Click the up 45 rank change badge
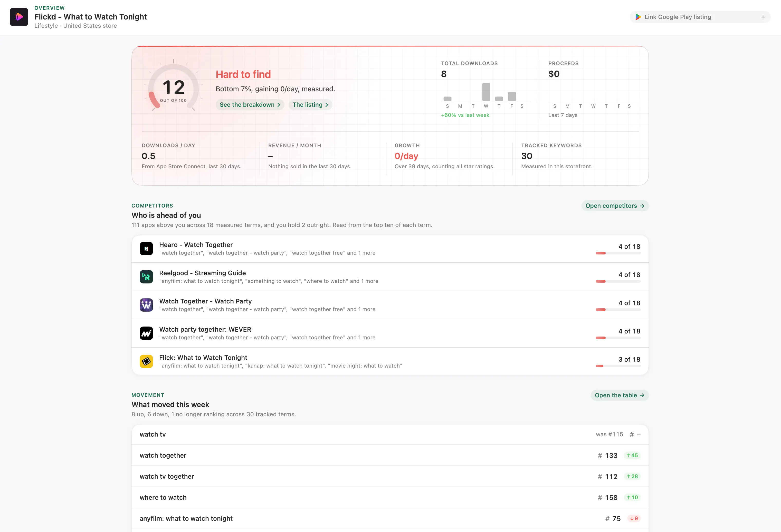This screenshot has width=781, height=532. [632, 455]
